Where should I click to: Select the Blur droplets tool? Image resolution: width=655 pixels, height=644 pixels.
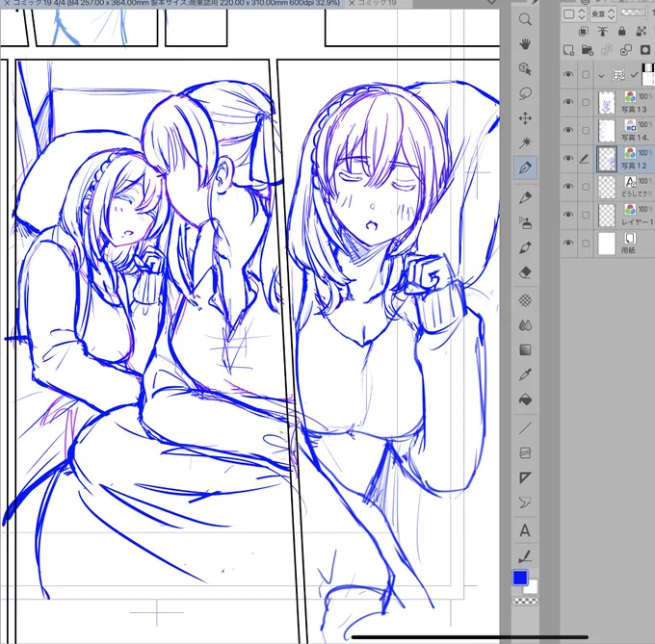(x=525, y=325)
